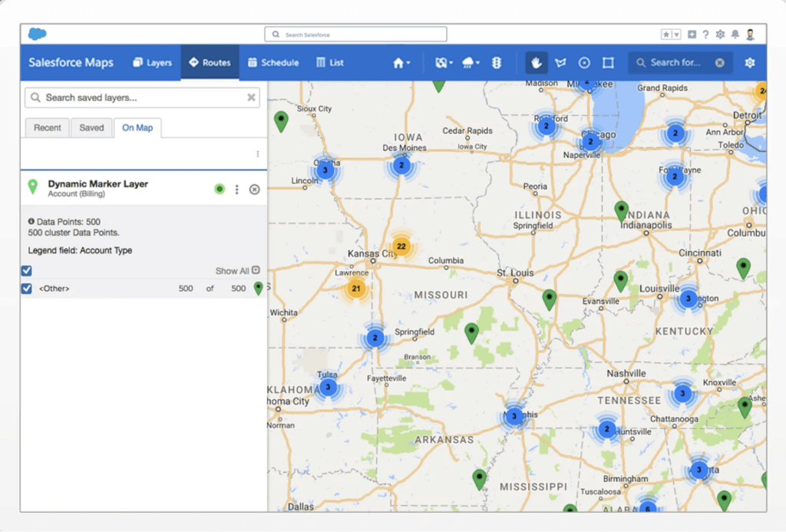Click the Salesforce Maps title

[71, 63]
